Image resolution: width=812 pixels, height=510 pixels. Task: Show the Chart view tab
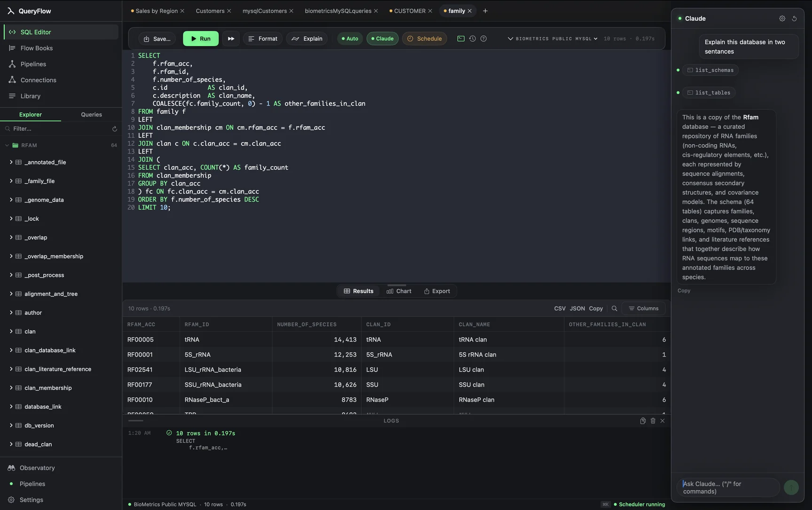[399, 291]
